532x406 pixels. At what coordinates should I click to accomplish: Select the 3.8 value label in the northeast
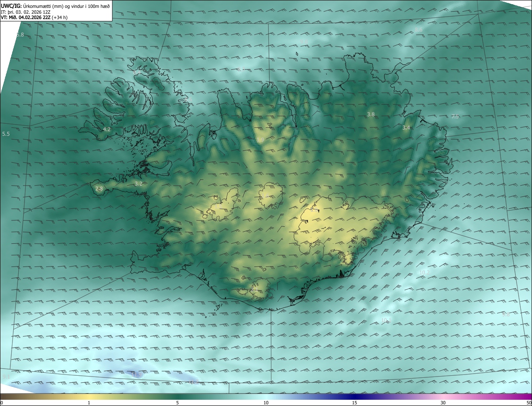pyautogui.click(x=371, y=114)
